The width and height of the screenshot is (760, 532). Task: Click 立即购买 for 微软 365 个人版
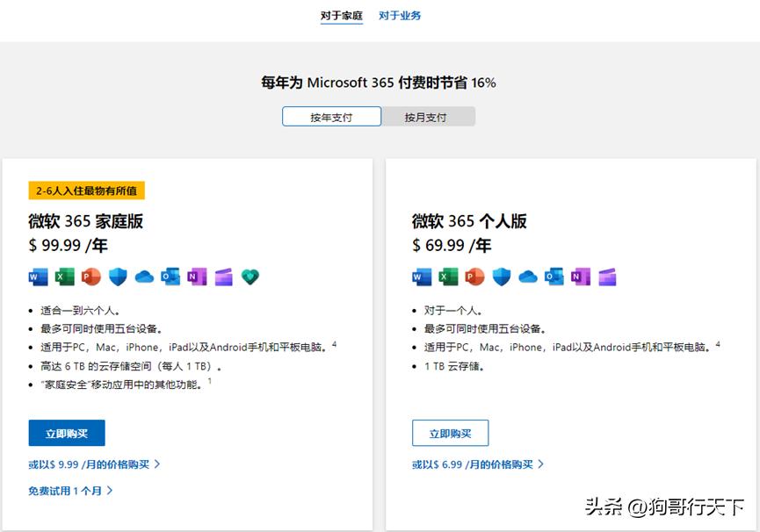click(x=451, y=433)
